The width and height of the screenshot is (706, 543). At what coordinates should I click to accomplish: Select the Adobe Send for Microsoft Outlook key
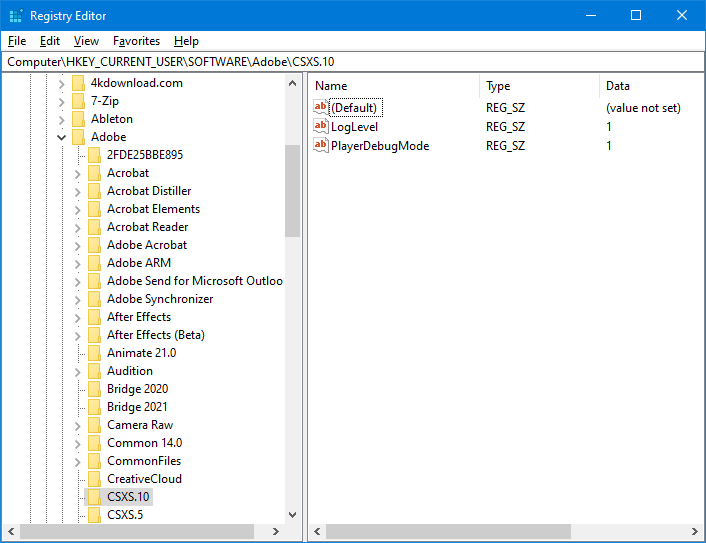click(195, 281)
